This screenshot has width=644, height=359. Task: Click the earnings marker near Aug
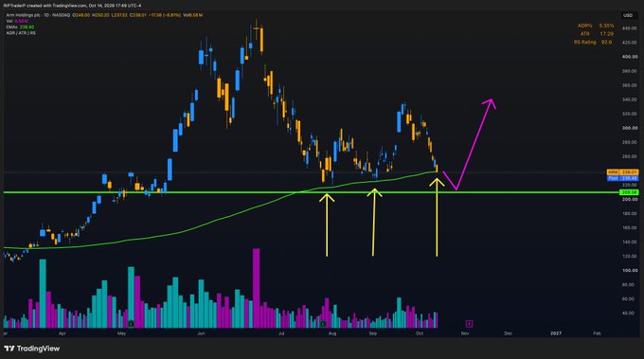click(x=323, y=324)
